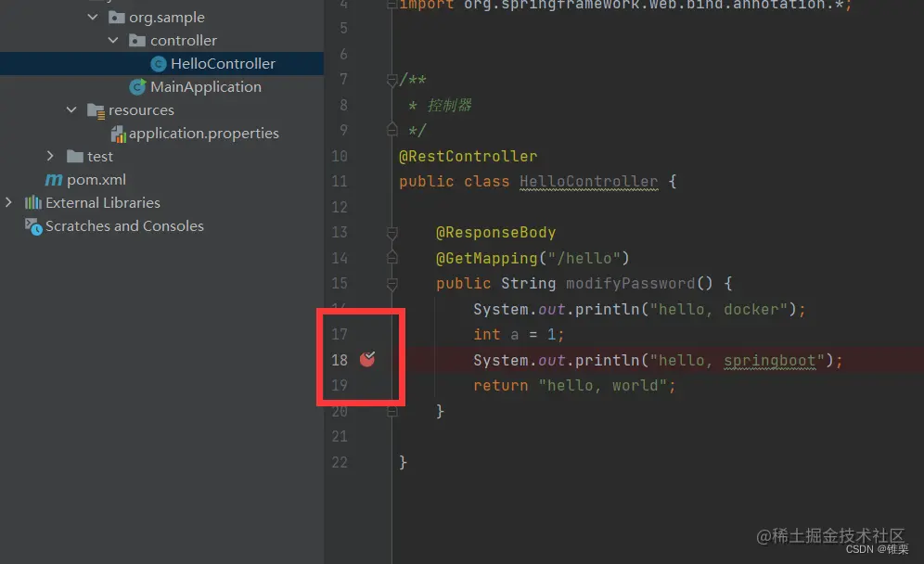Select the resources folder label
This screenshot has height=564, width=924.
pyautogui.click(x=141, y=110)
